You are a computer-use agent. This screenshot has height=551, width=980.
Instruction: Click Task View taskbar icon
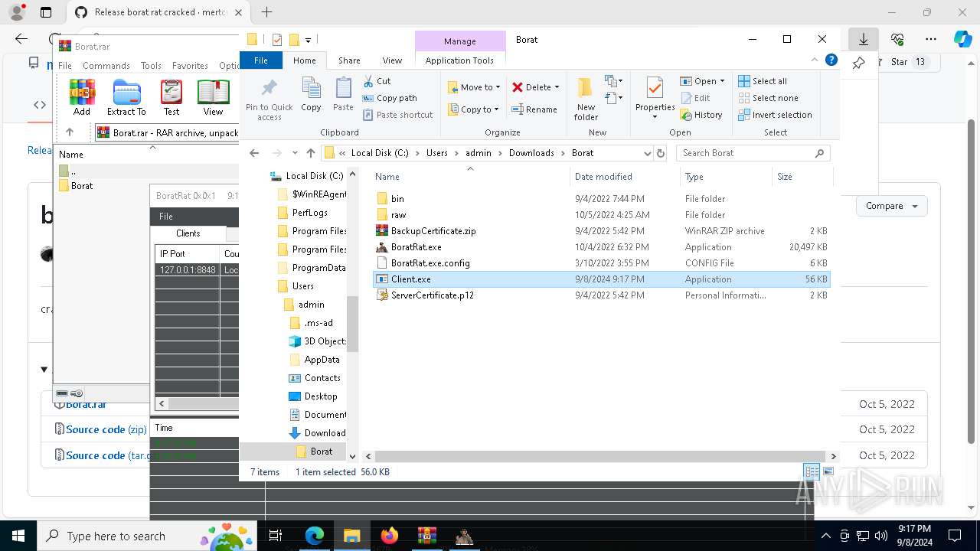pos(276,536)
